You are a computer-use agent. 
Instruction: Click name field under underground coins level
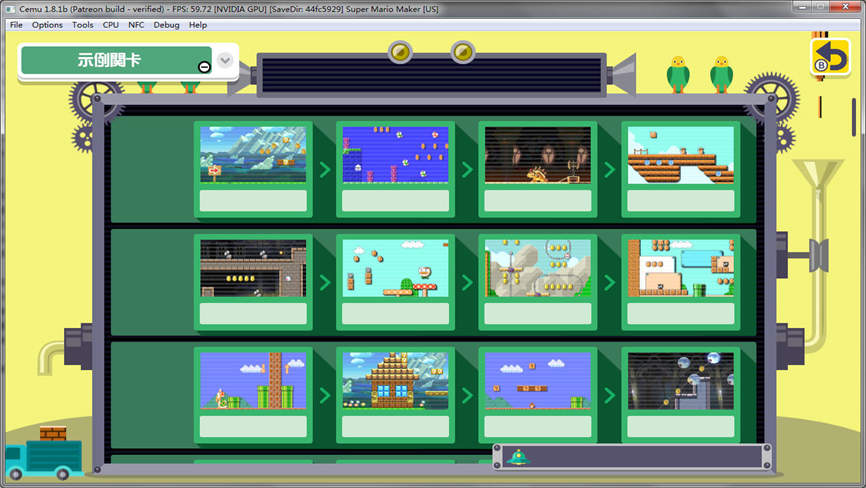pyautogui.click(x=253, y=314)
